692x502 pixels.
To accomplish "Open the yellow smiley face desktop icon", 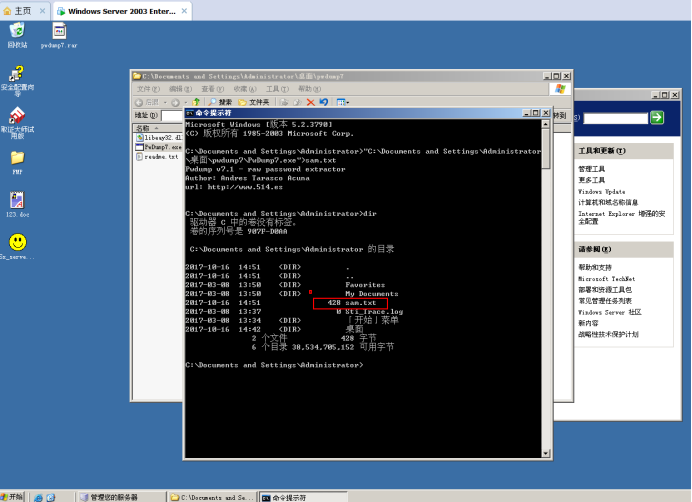I will [x=17, y=246].
